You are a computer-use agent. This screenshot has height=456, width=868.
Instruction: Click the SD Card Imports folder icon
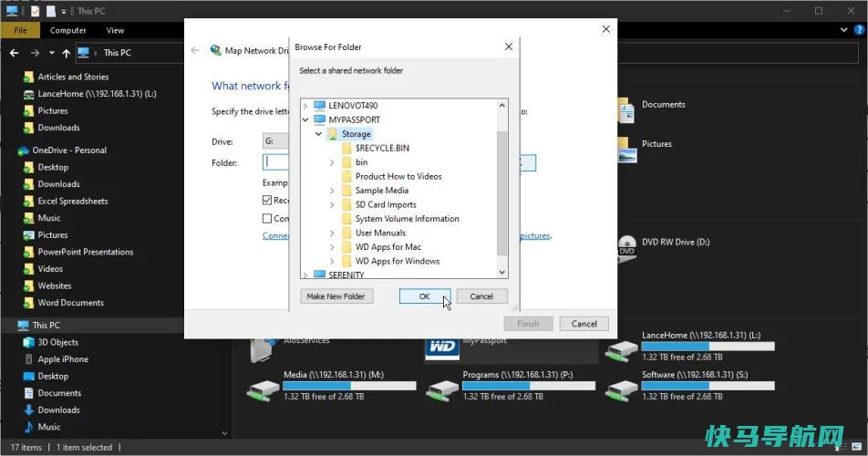346,205
